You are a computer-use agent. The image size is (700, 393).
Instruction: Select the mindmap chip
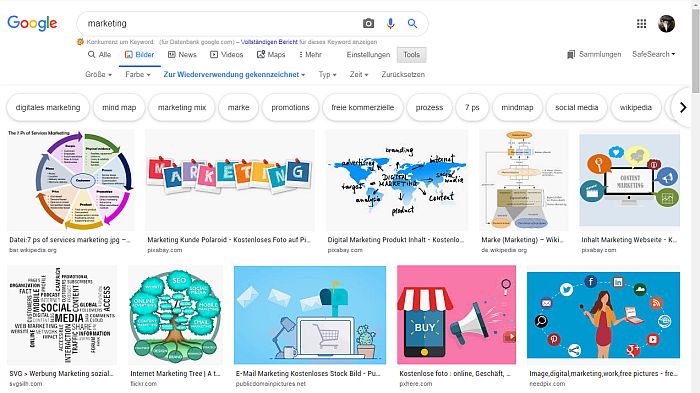(x=517, y=108)
